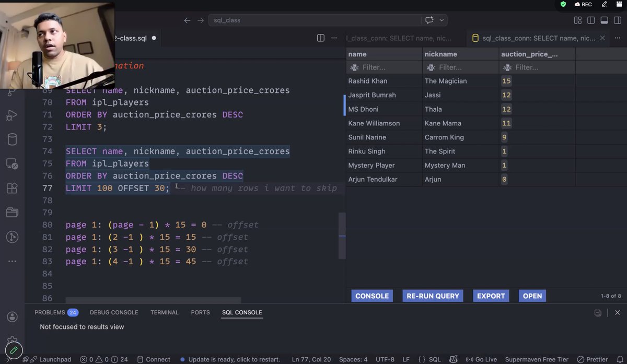The width and height of the screenshot is (627, 364).
Task: Open the Remote Explorer sidebar icon
Action: (13, 163)
